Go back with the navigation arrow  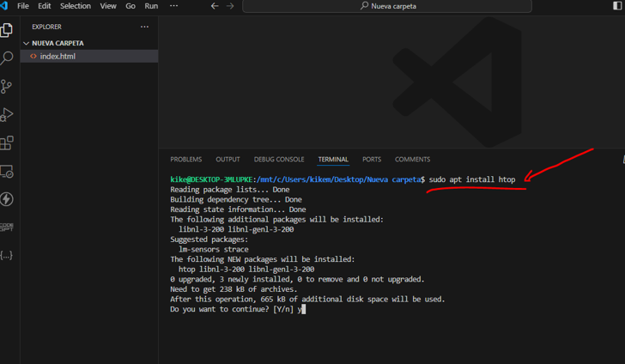(215, 6)
